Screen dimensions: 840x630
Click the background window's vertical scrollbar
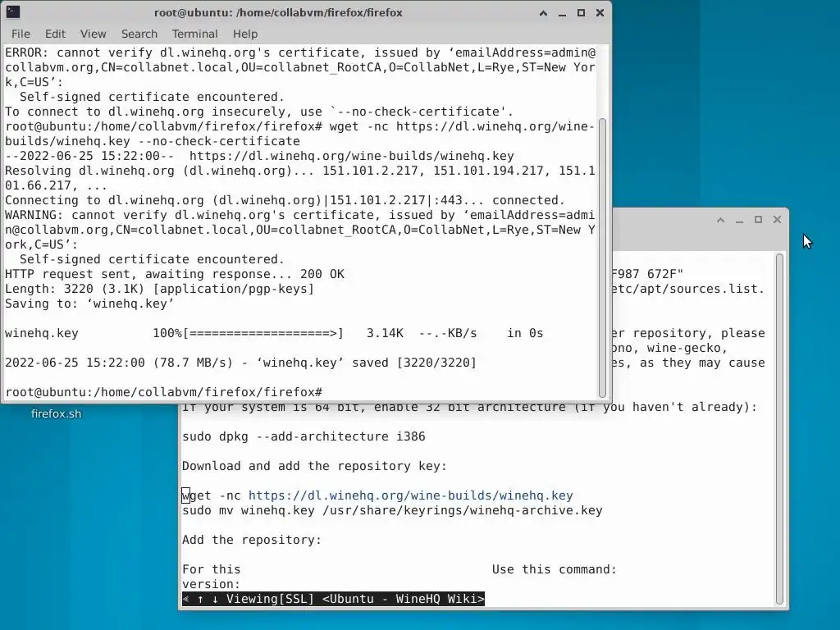coord(779,428)
